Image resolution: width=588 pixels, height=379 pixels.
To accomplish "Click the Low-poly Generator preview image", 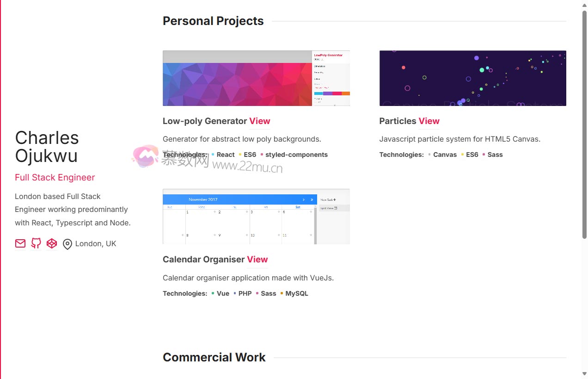I will pos(237,78).
